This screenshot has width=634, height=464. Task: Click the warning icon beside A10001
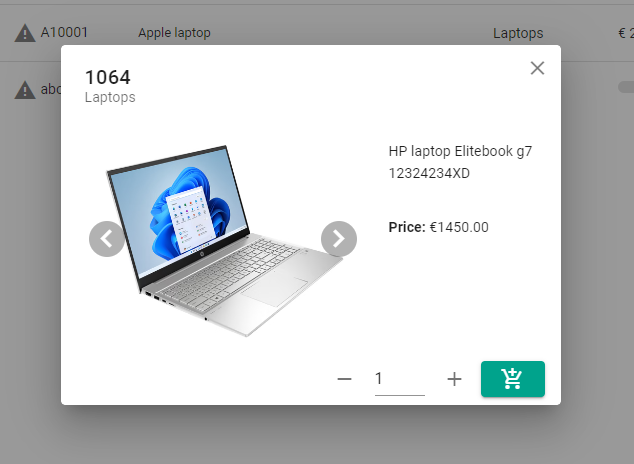[x=25, y=33]
